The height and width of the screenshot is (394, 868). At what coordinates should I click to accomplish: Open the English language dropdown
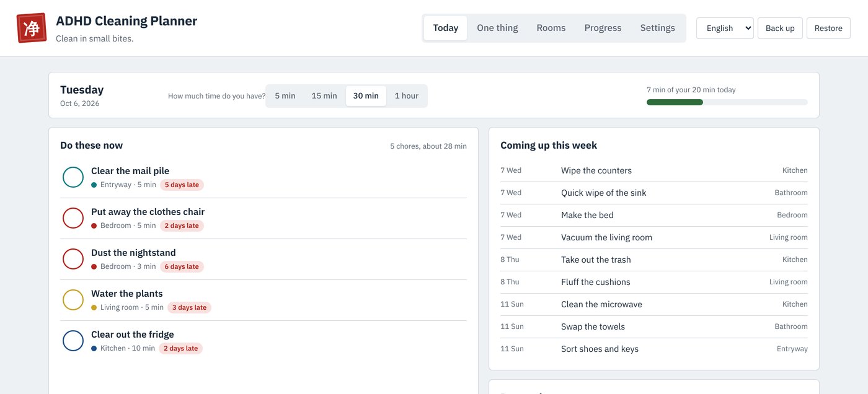pos(725,28)
